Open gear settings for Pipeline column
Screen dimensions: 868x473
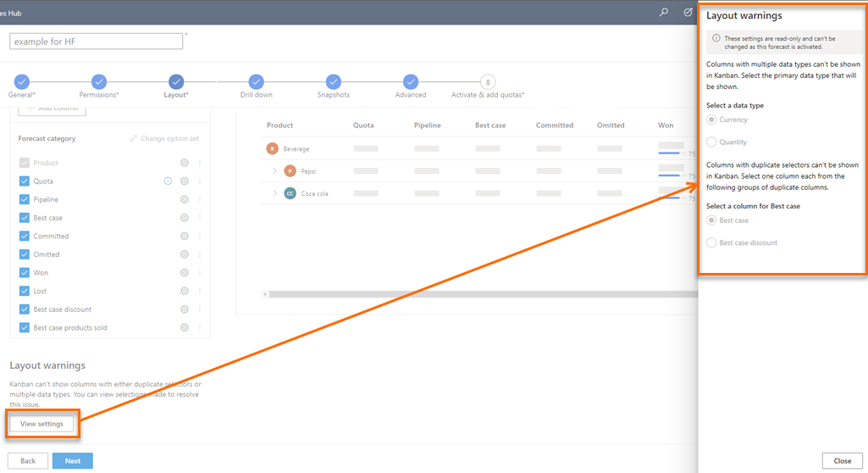pos(185,199)
